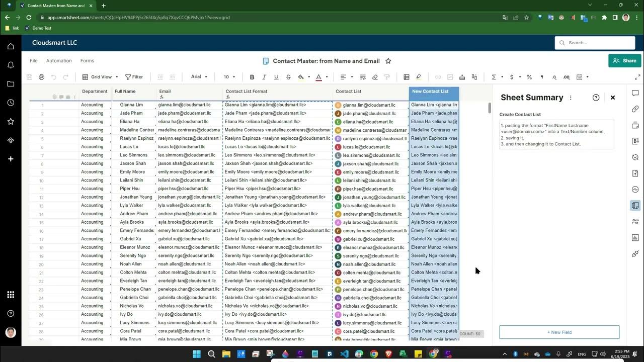Viewport: 644px width, 362px height.
Task: Open Publish icon in right rail
Action: click(x=635, y=173)
